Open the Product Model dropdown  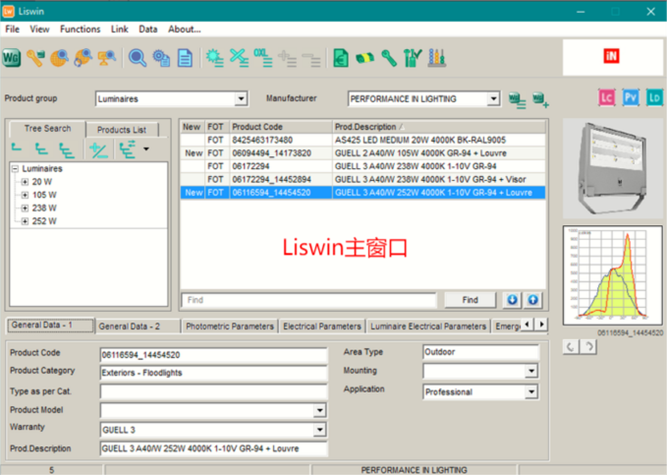coord(319,410)
